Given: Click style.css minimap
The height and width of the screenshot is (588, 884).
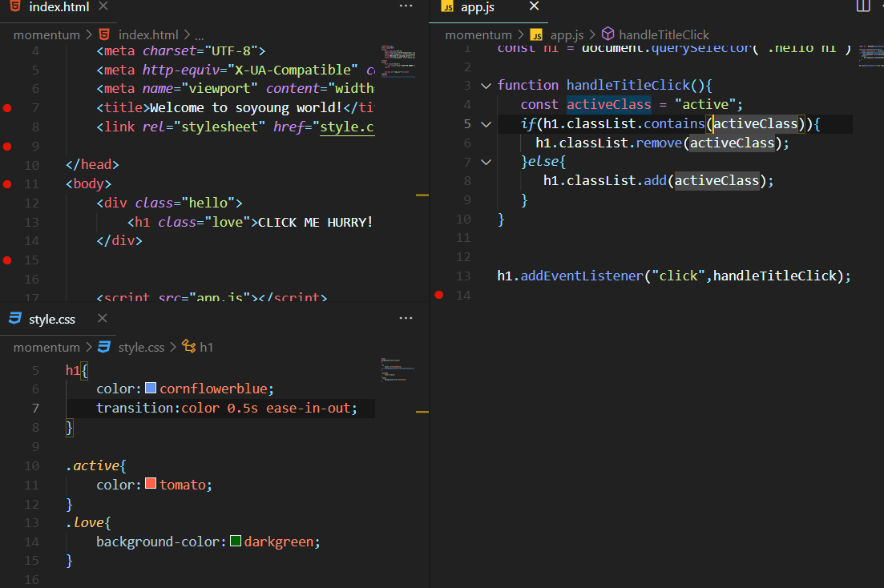Looking at the screenshot, I should pos(398,369).
